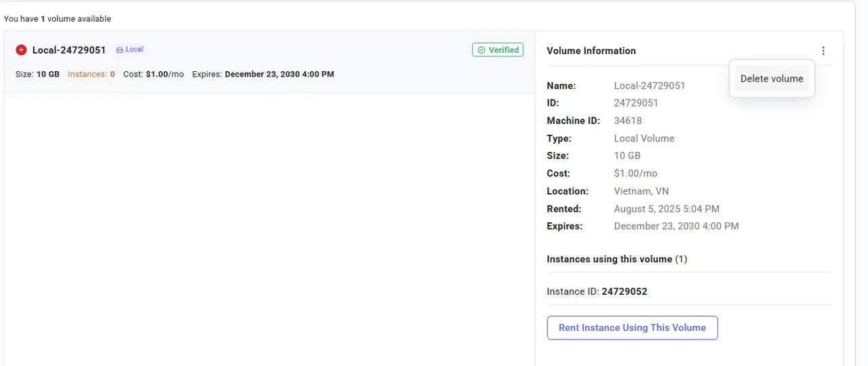This screenshot has height=366, width=868.
Task: Click the Volume Information heading
Action: (x=591, y=51)
